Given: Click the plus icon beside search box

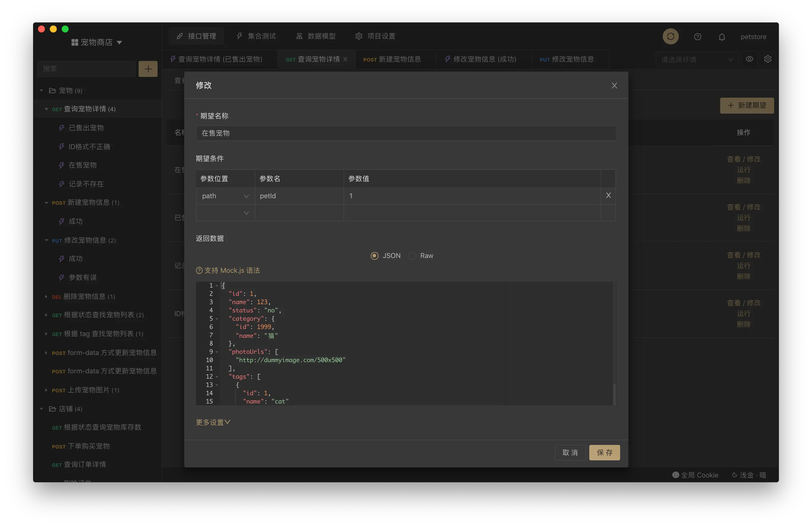Looking at the screenshot, I should (148, 69).
